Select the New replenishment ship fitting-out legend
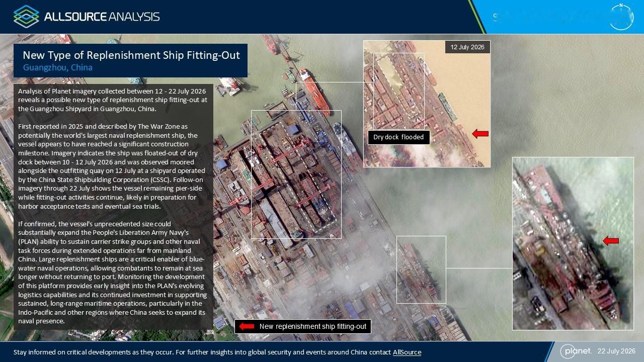This screenshot has width=644, height=362. point(303,326)
